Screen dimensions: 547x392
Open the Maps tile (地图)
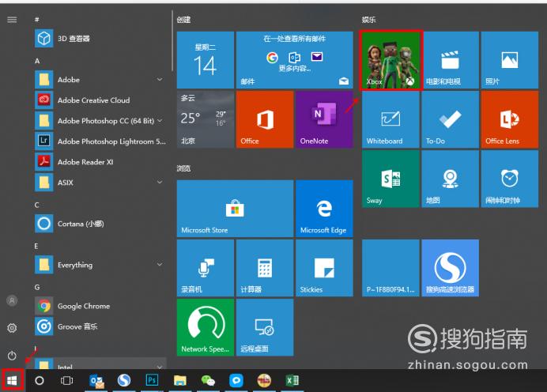click(450, 179)
